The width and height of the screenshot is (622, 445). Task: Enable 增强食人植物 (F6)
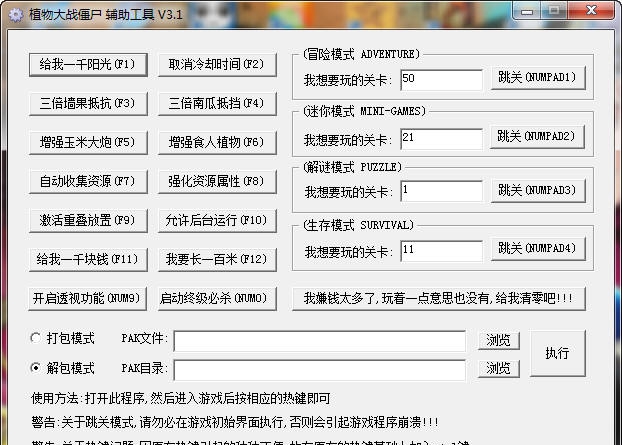(x=217, y=142)
